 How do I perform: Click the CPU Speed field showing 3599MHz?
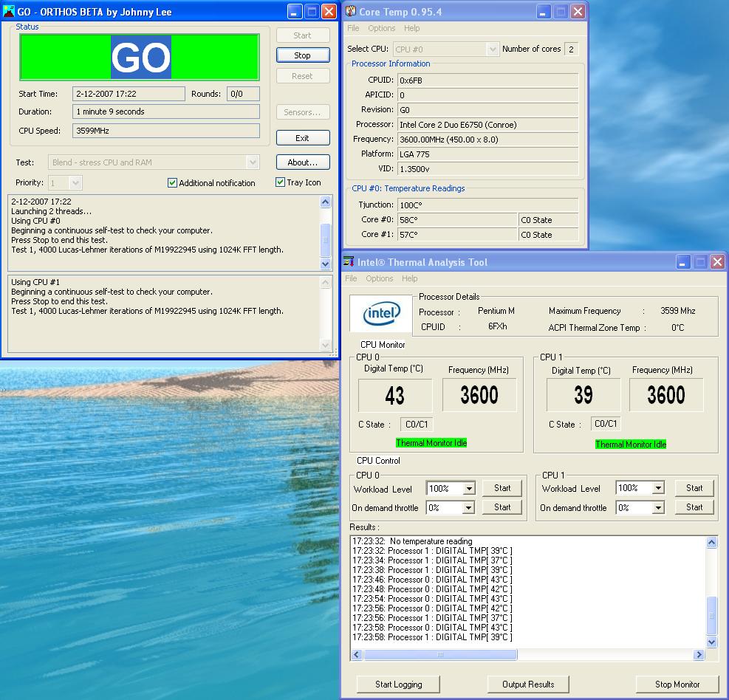166,131
